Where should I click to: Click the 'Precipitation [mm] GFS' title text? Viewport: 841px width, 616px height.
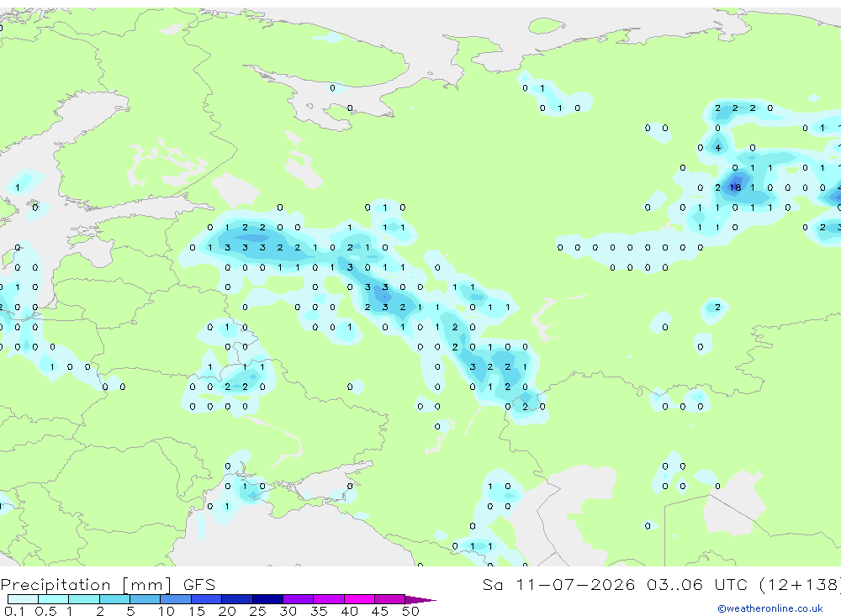click(x=108, y=585)
